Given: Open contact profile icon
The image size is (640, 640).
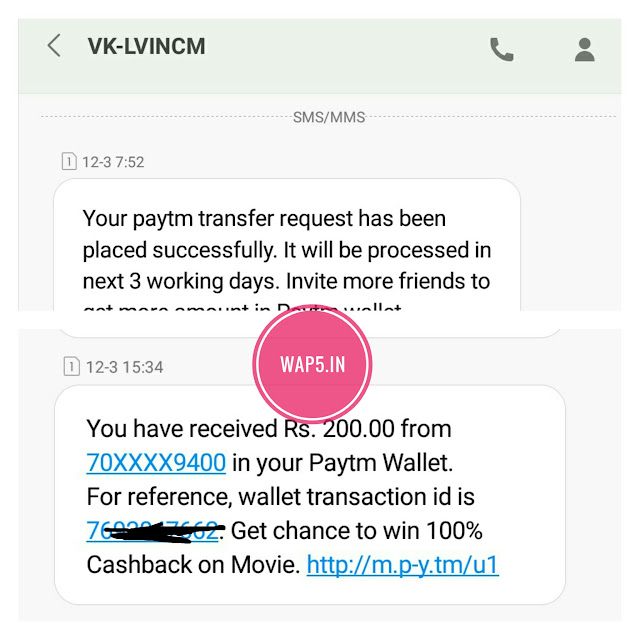Looking at the screenshot, I should [584, 49].
